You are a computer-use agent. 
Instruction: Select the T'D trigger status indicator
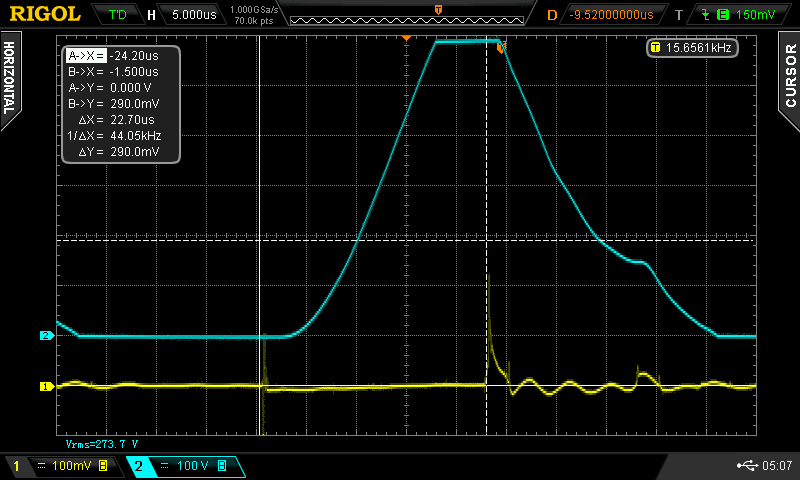click(x=118, y=14)
